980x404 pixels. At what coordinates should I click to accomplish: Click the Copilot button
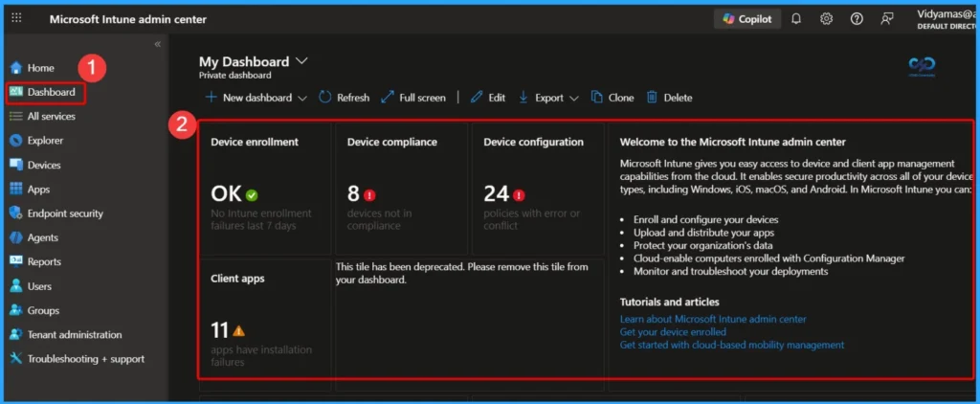(x=746, y=19)
